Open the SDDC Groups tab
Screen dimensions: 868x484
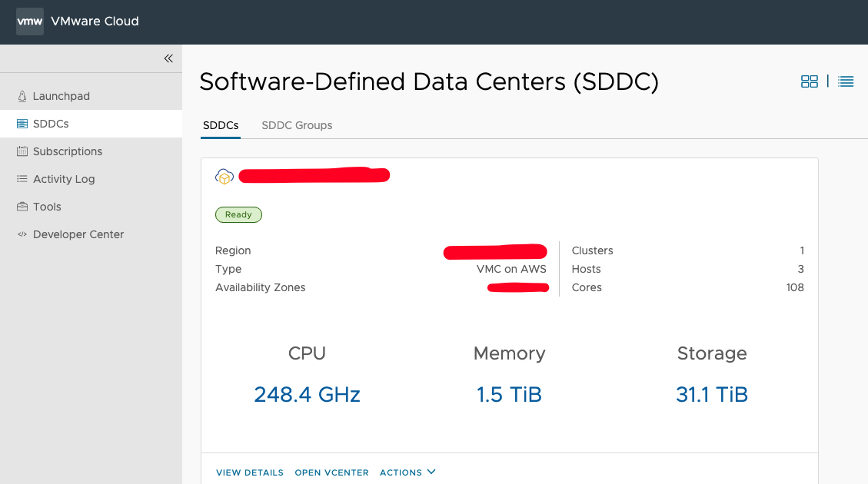(x=297, y=125)
